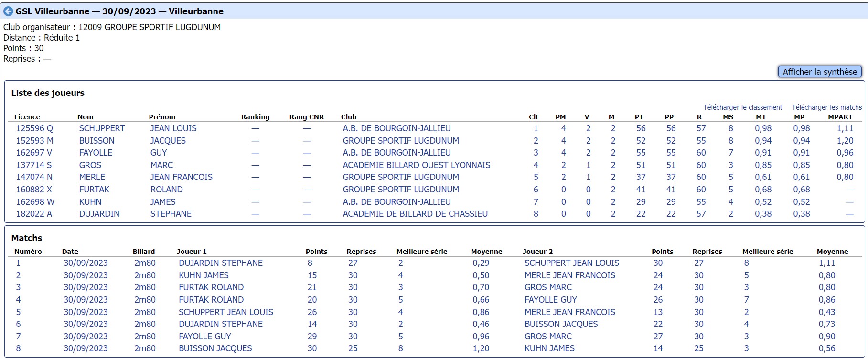Click KUHN in the Nom column
868x358 pixels.
click(x=90, y=202)
